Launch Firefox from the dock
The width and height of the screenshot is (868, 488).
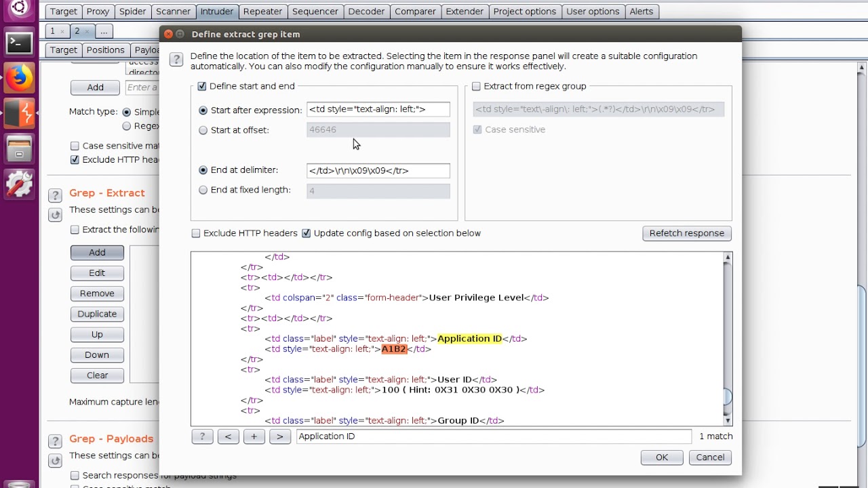click(x=19, y=78)
